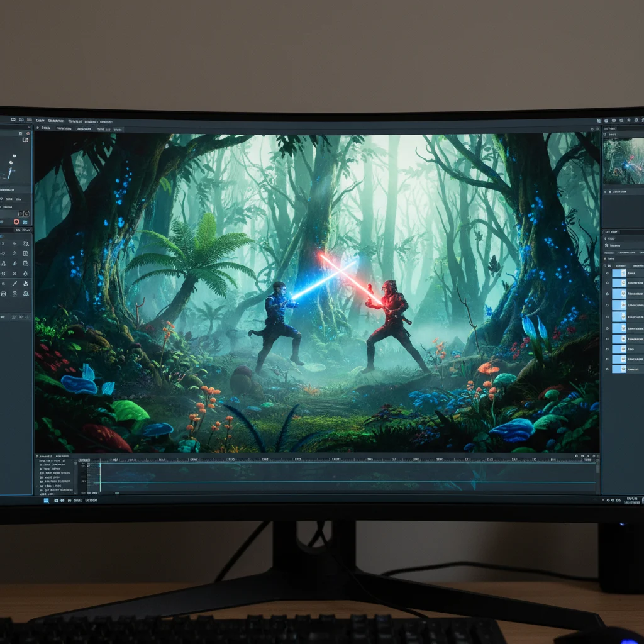Image resolution: width=644 pixels, height=644 pixels.
Task: Switch to the second tab above the canvas
Action: (x=65, y=128)
